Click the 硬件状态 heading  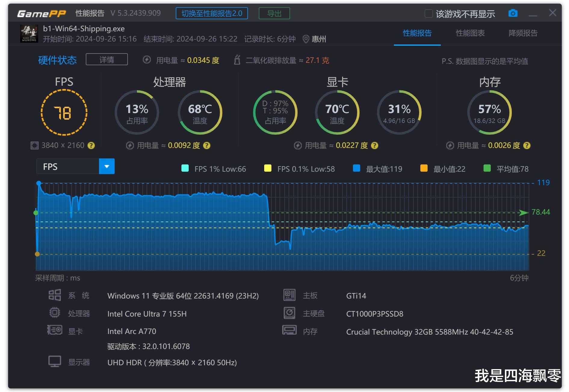[x=57, y=60]
